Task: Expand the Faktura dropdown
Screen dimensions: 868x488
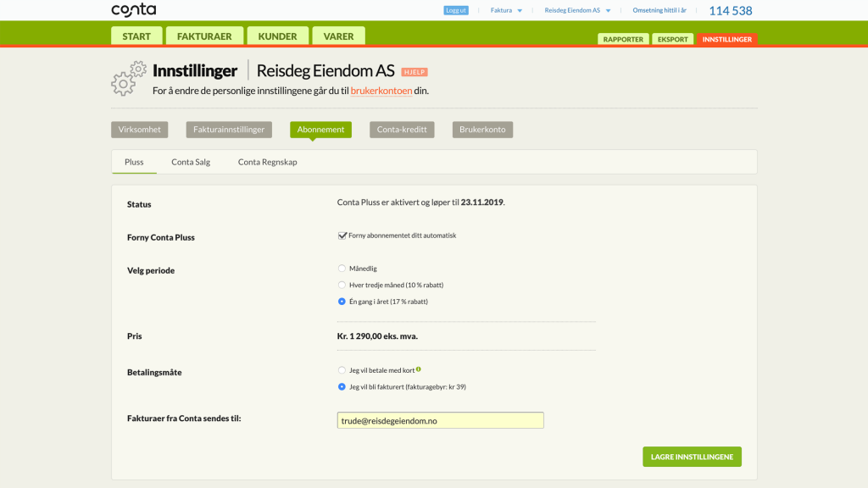Action: pyautogui.click(x=506, y=10)
